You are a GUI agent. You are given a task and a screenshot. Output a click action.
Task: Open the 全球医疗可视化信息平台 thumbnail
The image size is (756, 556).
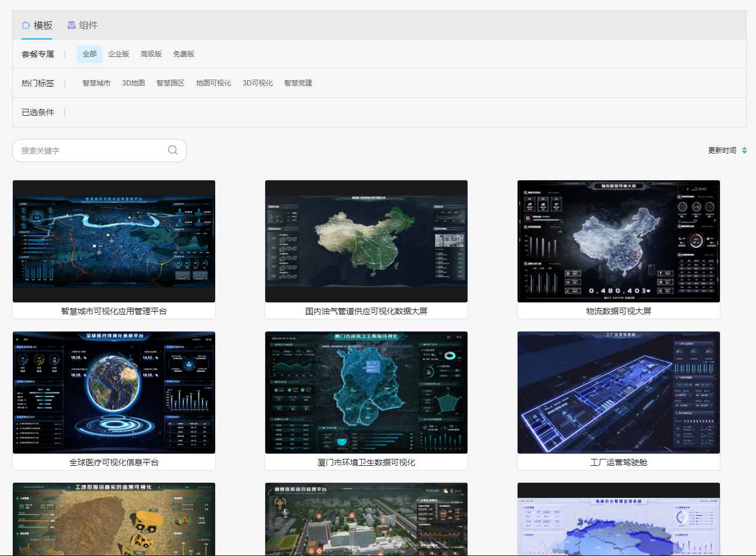114,393
